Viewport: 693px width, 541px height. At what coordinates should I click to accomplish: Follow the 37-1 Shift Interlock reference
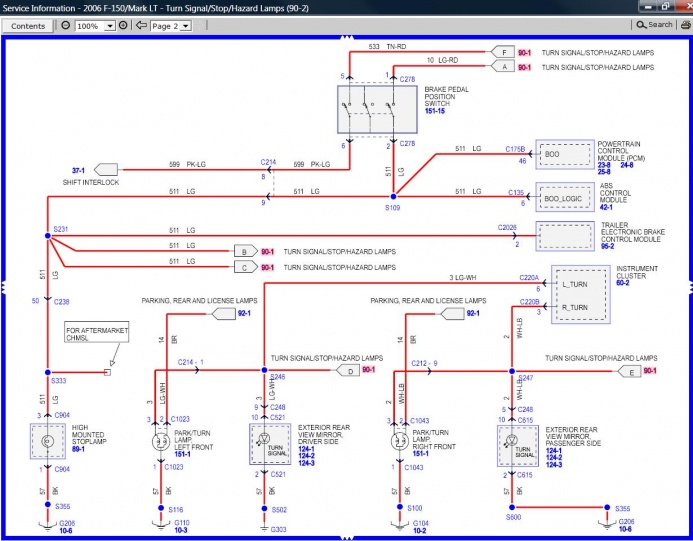point(78,170)
